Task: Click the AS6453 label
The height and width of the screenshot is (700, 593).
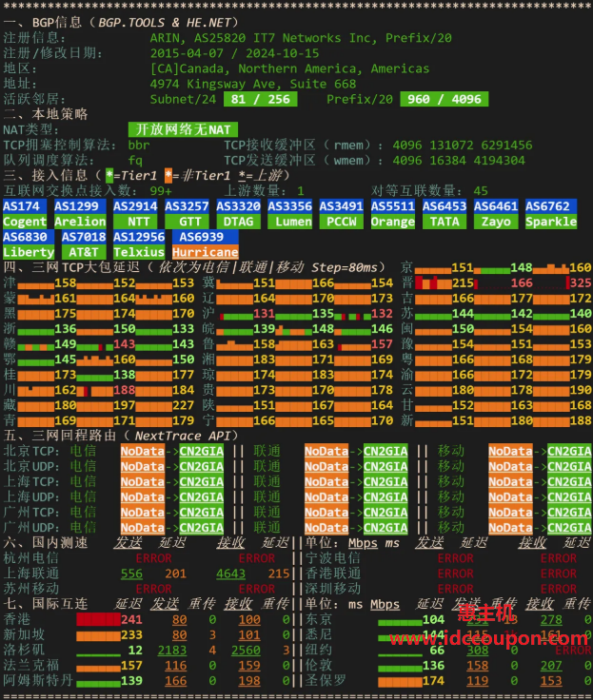Action: [445, 206]
